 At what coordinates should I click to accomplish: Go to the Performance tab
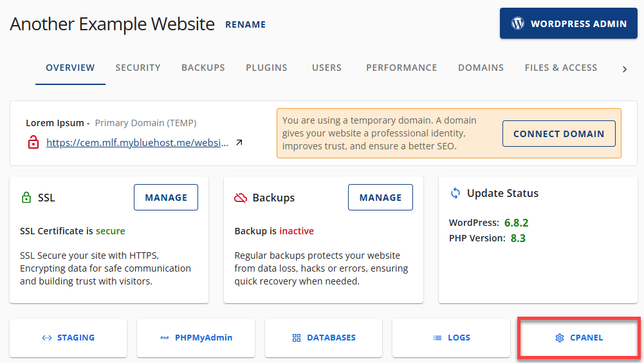pos(401,68)
